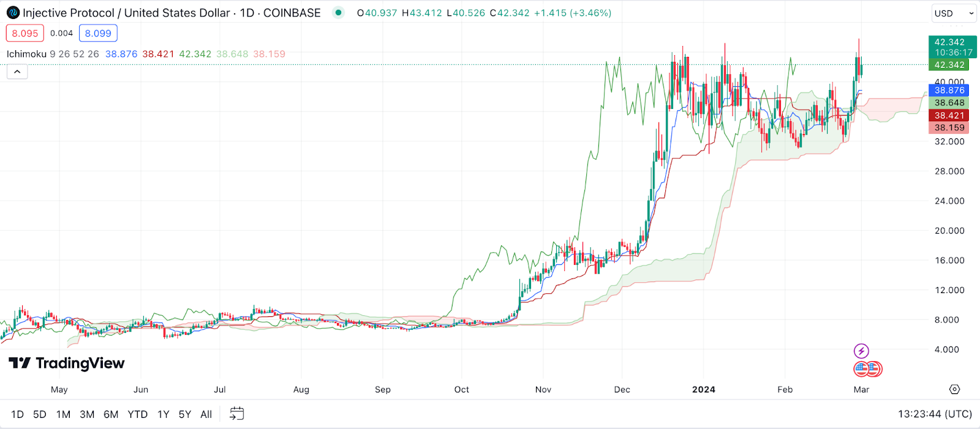
Task: Select the 1M time range
Action: click(63, 414)
